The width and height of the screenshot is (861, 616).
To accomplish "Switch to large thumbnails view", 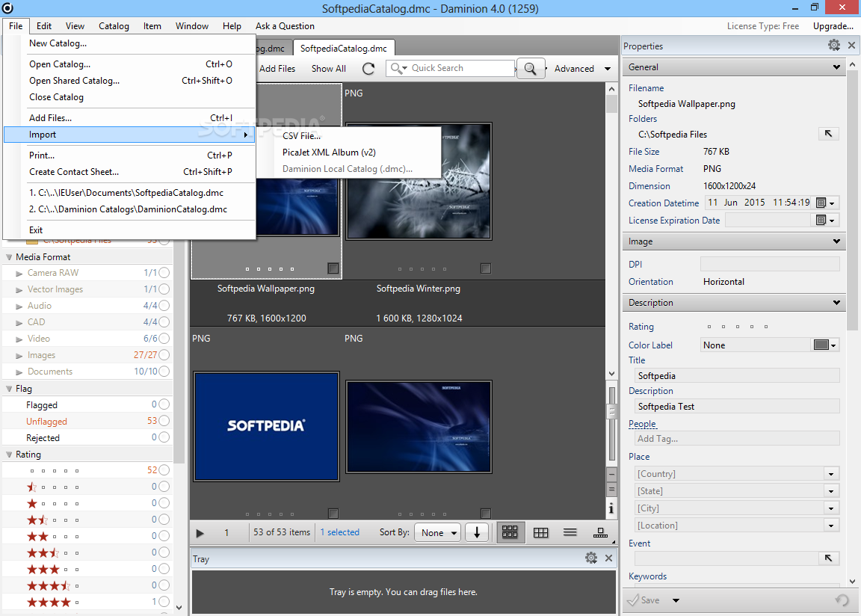I will (510, 532).
